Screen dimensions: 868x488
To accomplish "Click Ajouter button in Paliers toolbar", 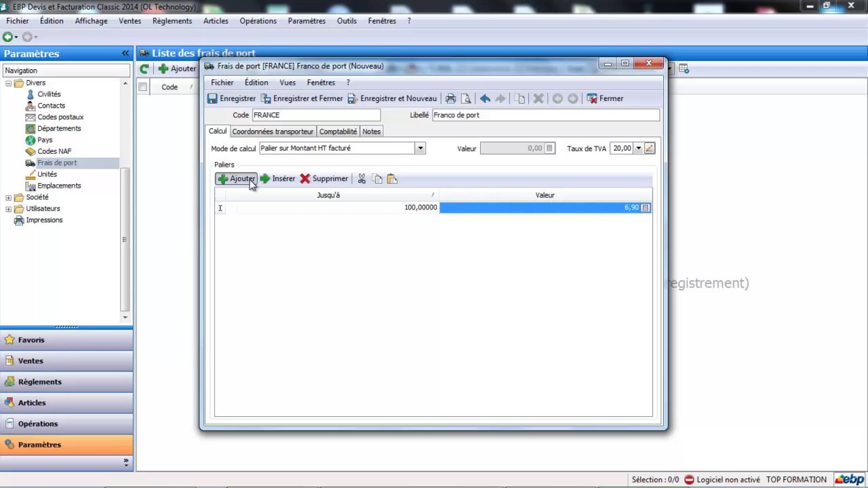I will (236, 179).
